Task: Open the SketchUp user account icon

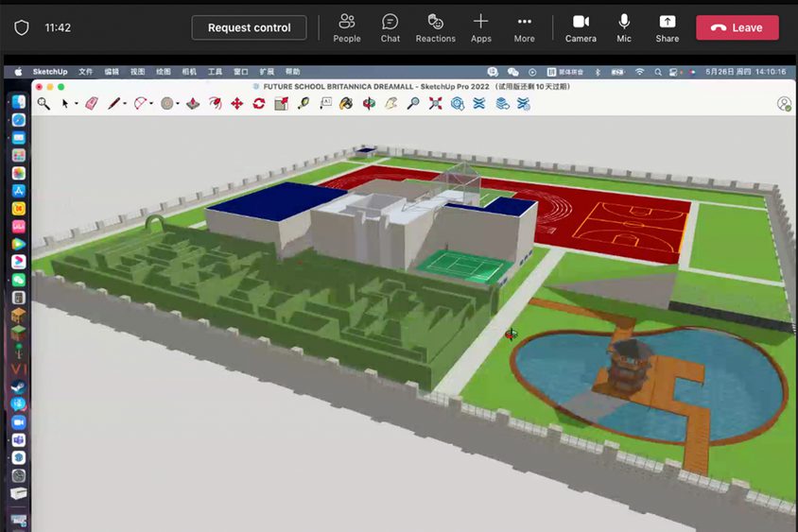Action: pyautogui.click(x=784, y=104)
